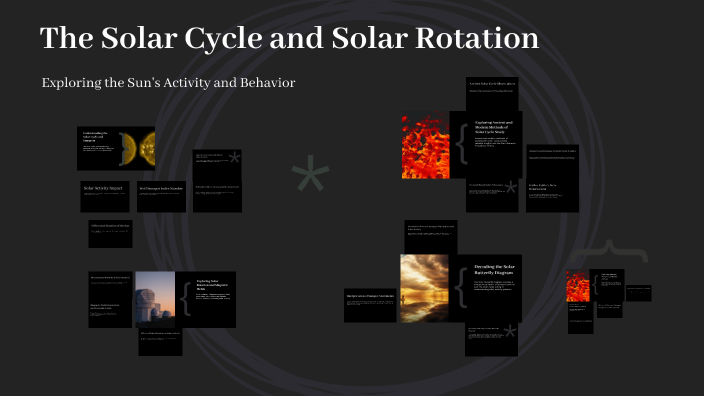Open the asterisk slide below 'Exploring Ancient and Modern Methods'
Image resolution: width=704 pixels, height=396 pixels.
point(492,196)
